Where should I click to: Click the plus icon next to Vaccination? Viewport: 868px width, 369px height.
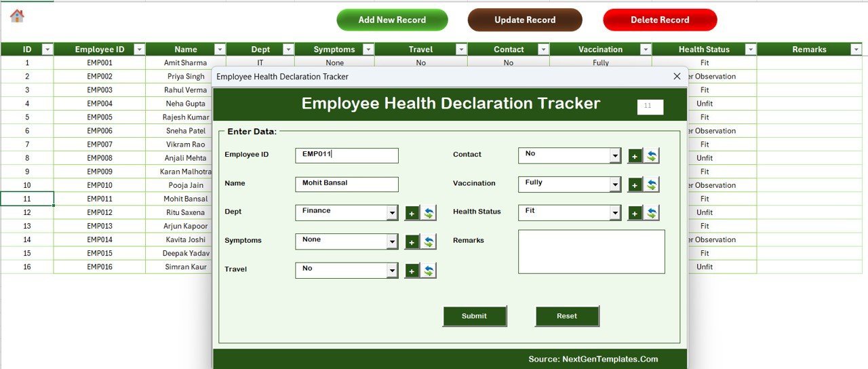coord(635,185)
